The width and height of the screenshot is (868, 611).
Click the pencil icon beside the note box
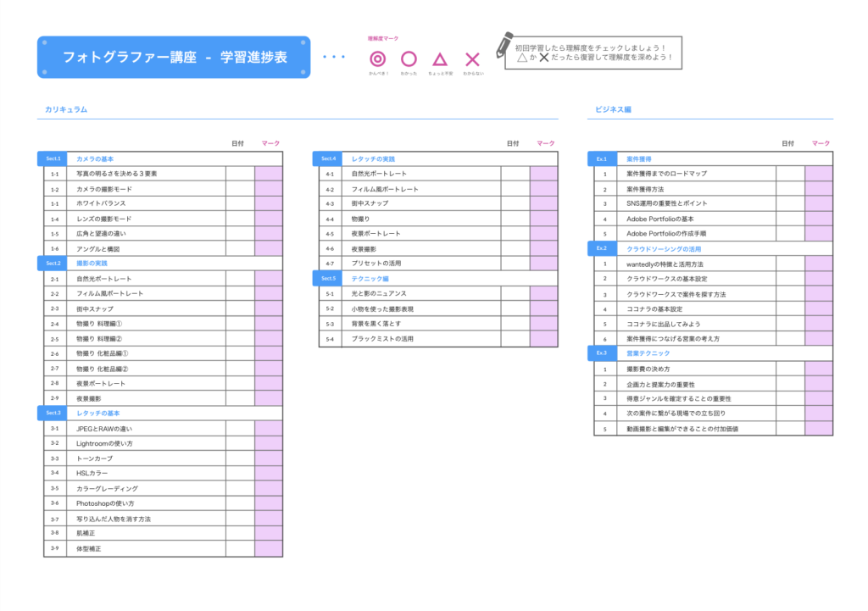tap(504, 44)
